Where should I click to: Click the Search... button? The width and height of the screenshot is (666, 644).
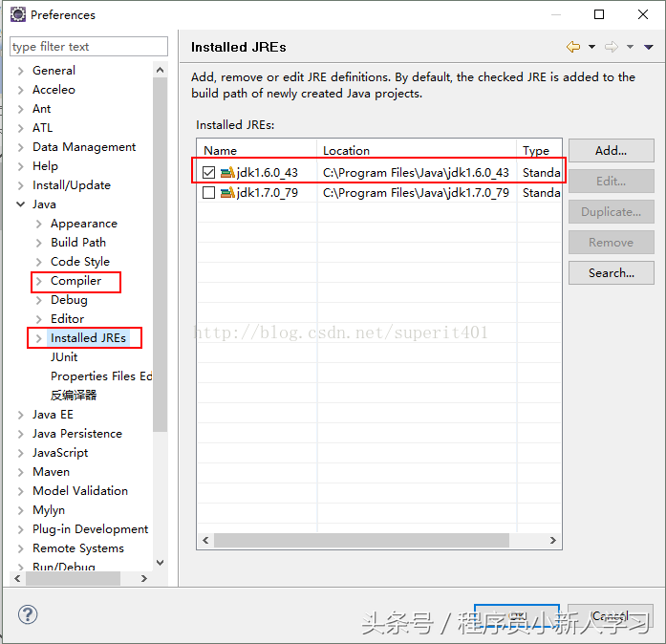click(x=611, y=272)
